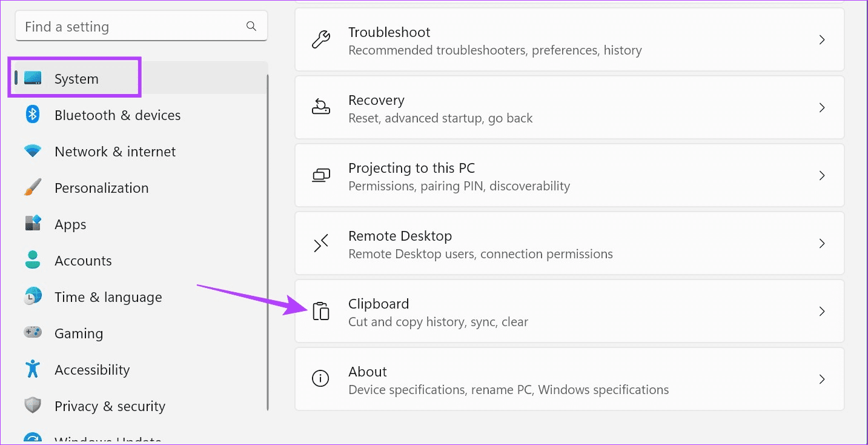868x445 pixels.
Task: Click the About info icon
Action: coord(320,380)
